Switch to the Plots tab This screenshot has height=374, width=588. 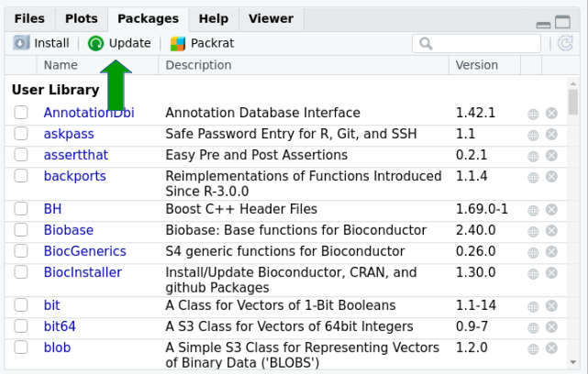(82, 18)
